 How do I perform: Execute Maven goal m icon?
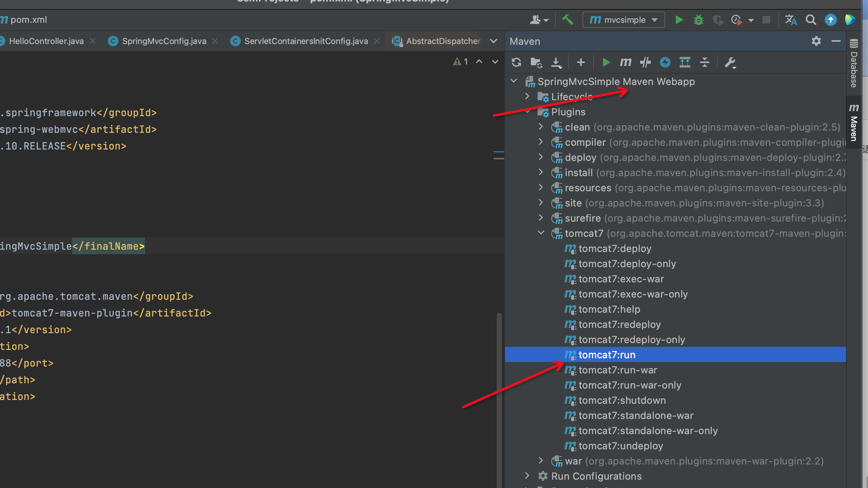click(x=625, y=62)
